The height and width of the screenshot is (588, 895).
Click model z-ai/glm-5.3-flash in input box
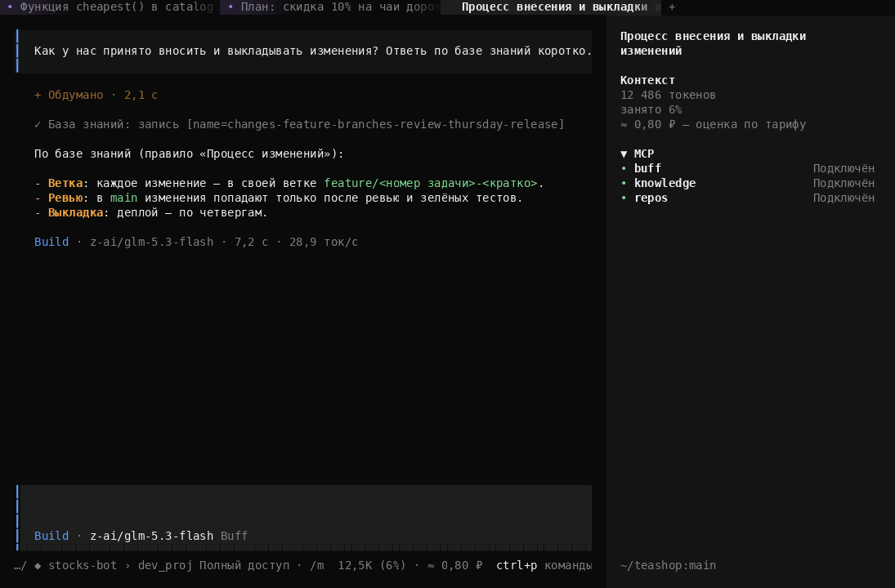pos(152,536)
